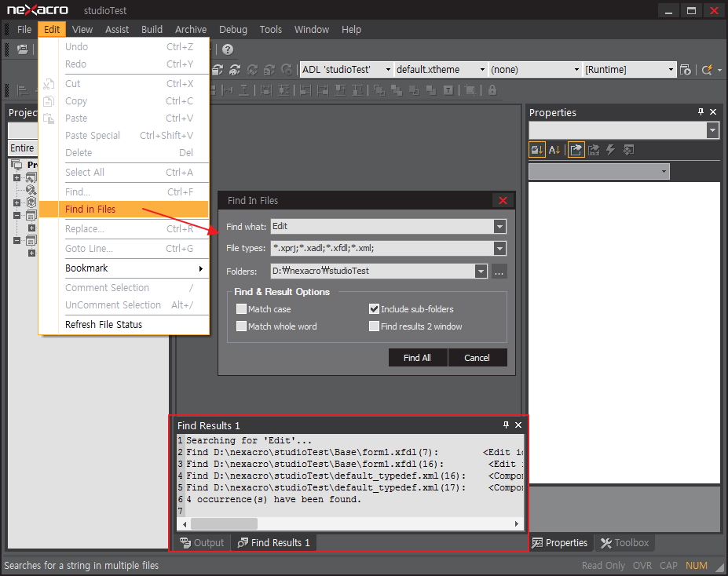Screen dimensions: 728x576
Task: Click Cancel in Find In Files dialog
Action: 477,358
